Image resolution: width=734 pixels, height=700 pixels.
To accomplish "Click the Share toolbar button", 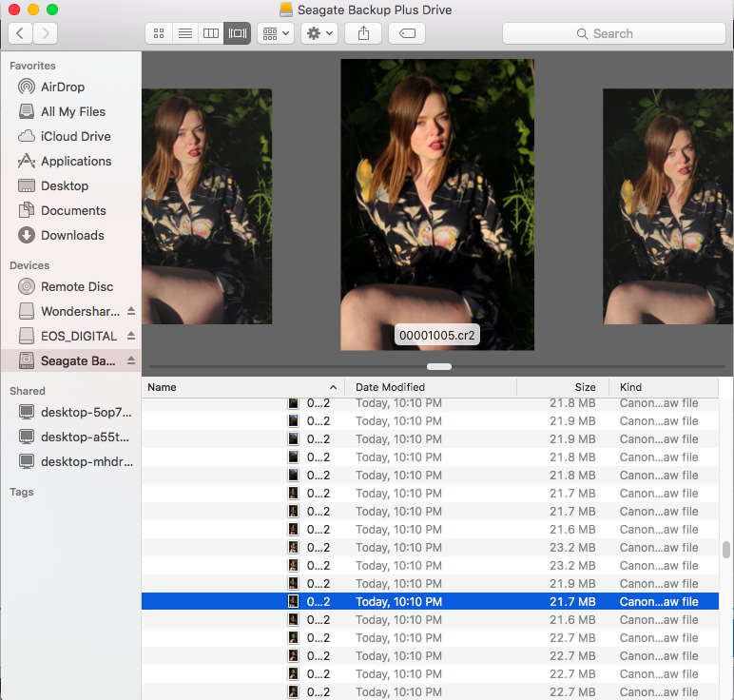I will click(363, 33).
